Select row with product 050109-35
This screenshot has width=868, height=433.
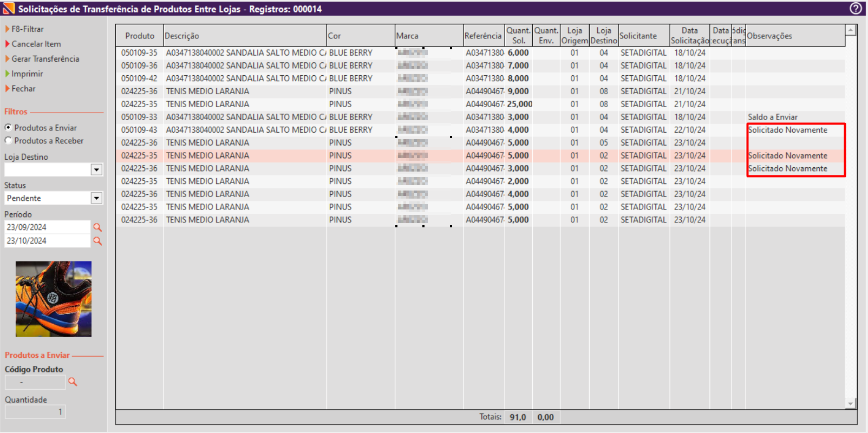480,53
